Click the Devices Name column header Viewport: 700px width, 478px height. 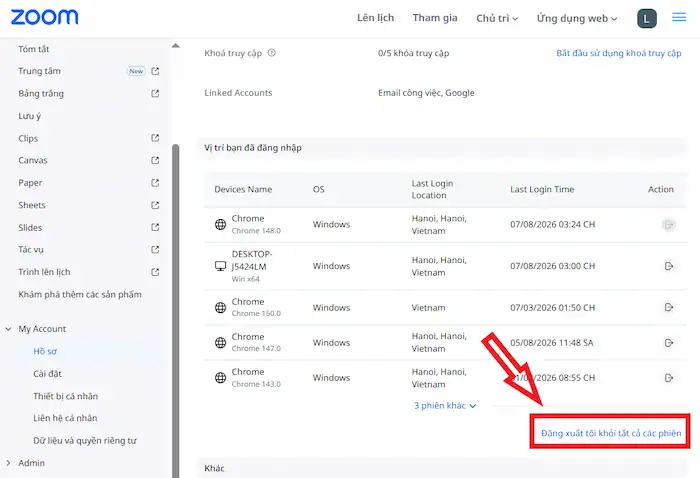pyautogui.click(x=243, y=189)
